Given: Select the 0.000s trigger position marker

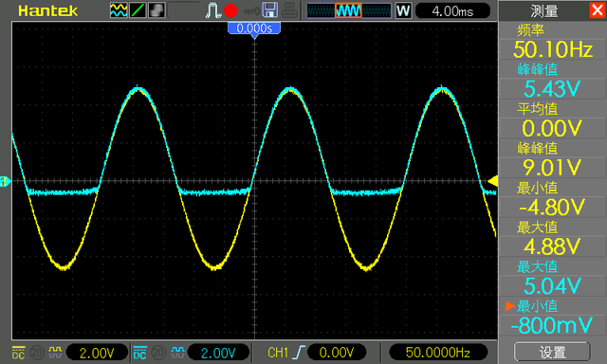Looking at the screenshot, I should click(254, 28).
